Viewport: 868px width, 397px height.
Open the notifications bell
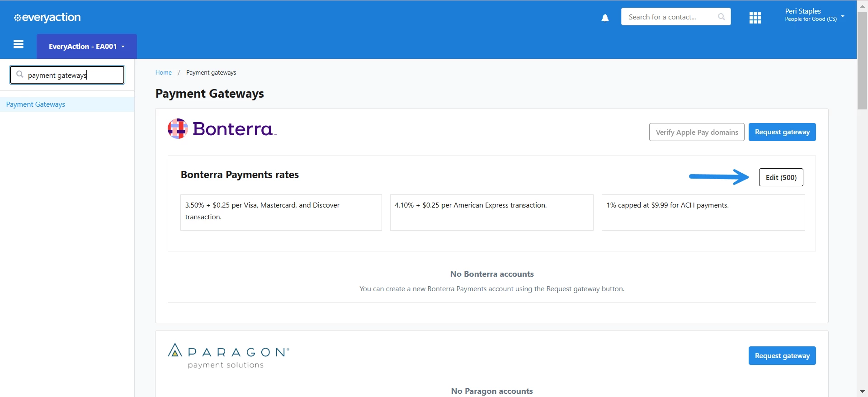point(605,18)
